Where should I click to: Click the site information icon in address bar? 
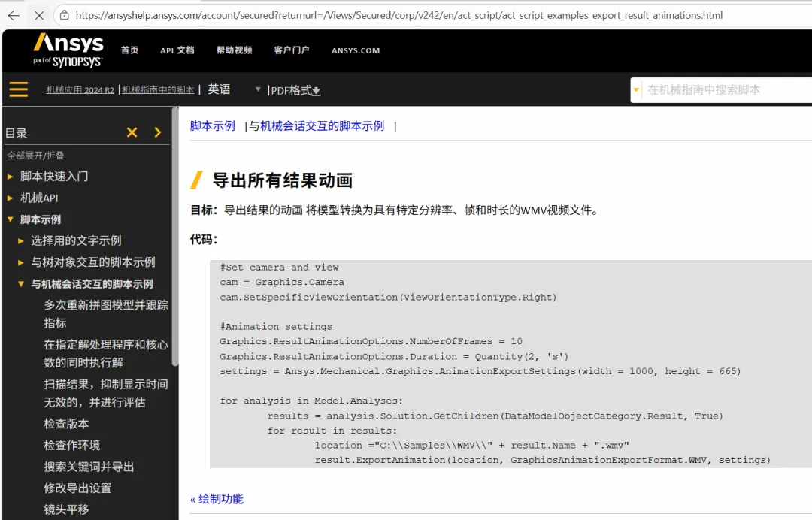pos(64,16)
